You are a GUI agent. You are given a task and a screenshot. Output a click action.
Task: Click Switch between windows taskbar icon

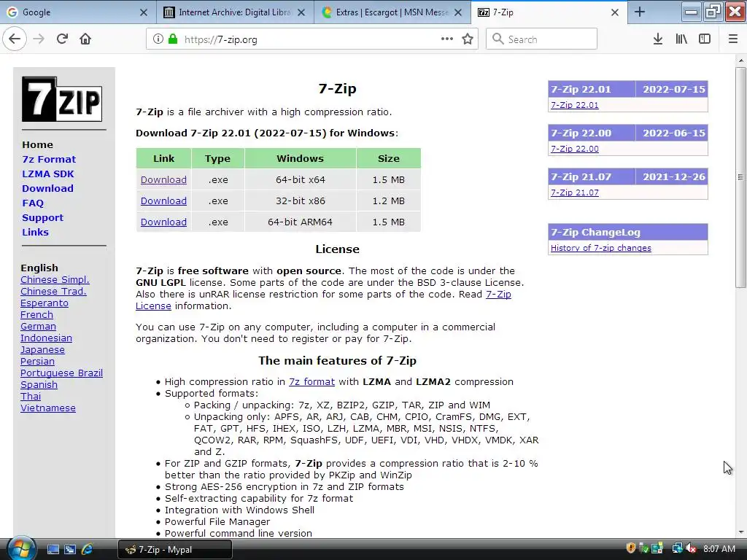[x=70, y=550]
